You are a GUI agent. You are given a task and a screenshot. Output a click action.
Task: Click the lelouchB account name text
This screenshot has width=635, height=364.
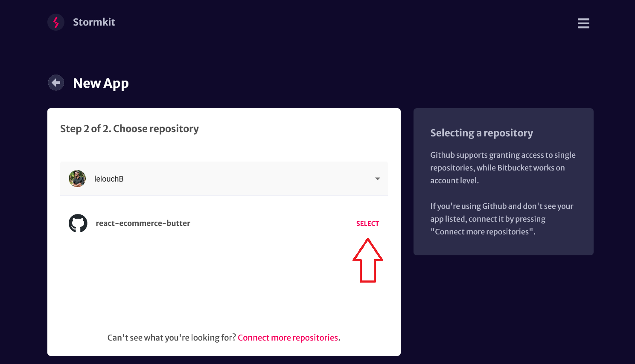[x=109, y=179]
